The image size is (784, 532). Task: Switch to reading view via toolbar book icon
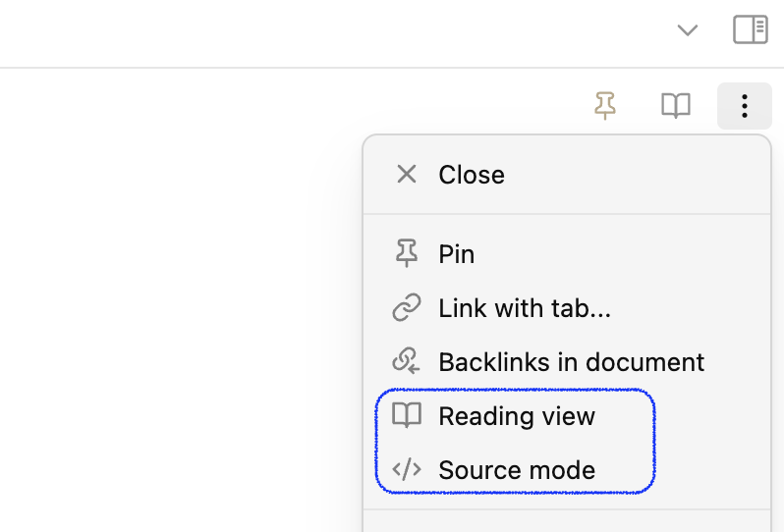tap(676, 106)
